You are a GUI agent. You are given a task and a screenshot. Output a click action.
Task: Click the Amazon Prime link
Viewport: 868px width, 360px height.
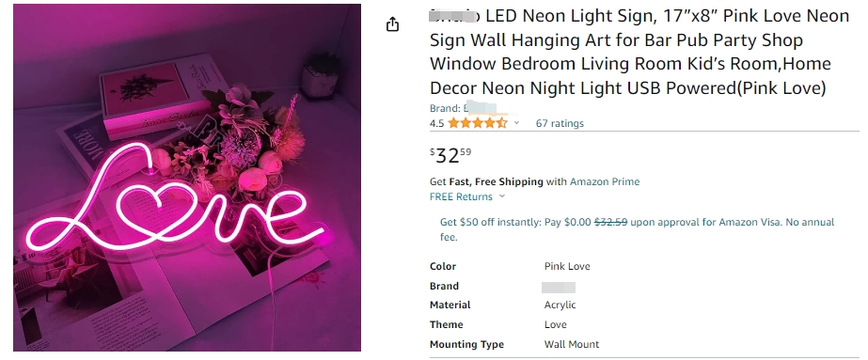click(x=605, y=181)
